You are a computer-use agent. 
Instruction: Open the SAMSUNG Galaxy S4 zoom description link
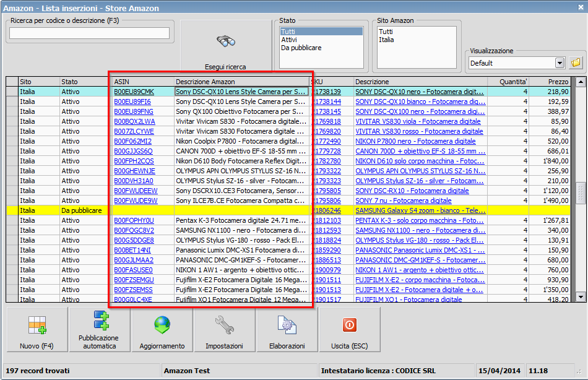point(420,210)
